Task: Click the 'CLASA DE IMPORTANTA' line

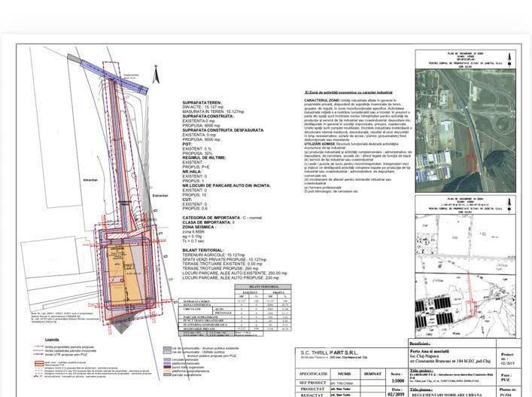Action: point(208,222)
